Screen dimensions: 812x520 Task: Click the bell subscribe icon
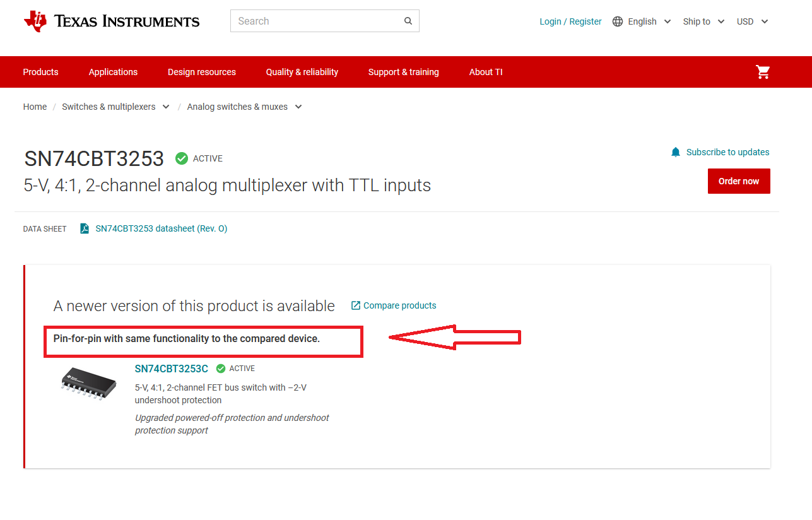point(676,152)
